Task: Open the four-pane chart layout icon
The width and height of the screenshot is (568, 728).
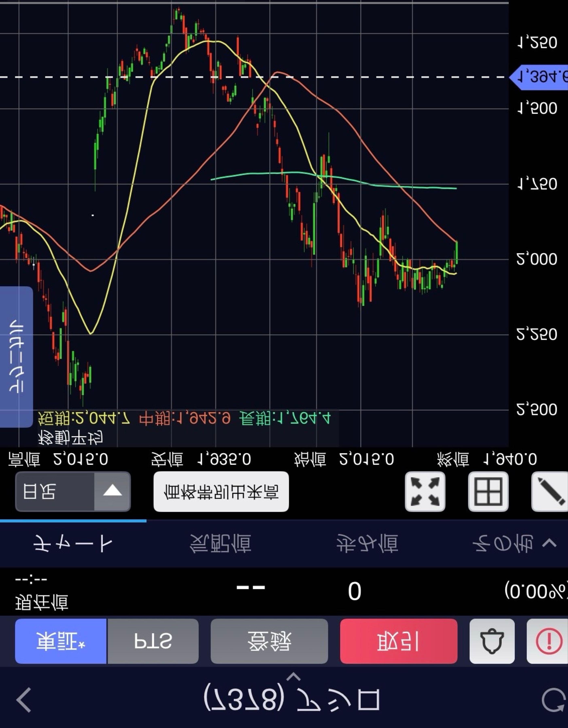Action: pos(488,492)
